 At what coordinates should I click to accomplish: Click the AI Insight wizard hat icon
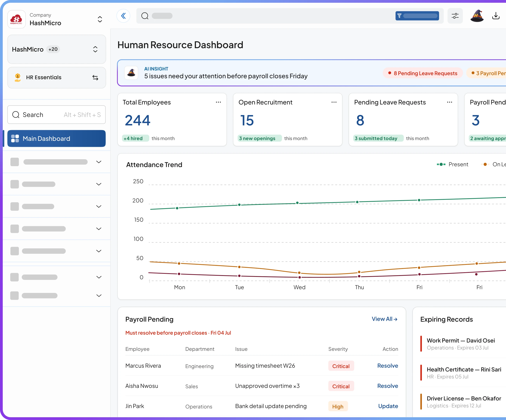131,73
